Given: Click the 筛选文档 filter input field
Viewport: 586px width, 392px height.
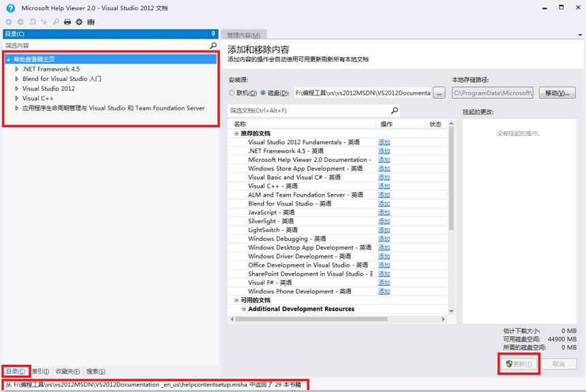Looking at the screenshot, I should coord(309,110).
